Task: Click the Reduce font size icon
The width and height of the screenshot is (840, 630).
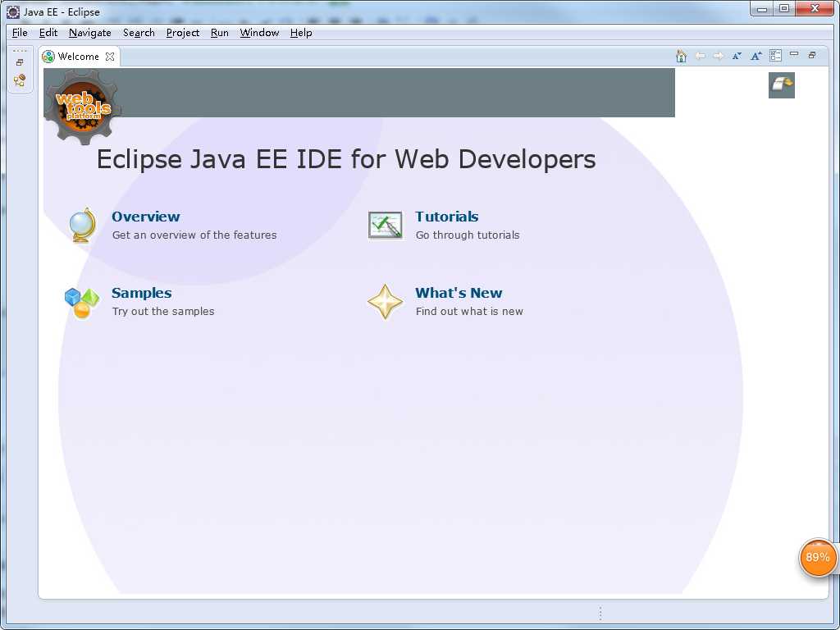Action: coord(737,56)
